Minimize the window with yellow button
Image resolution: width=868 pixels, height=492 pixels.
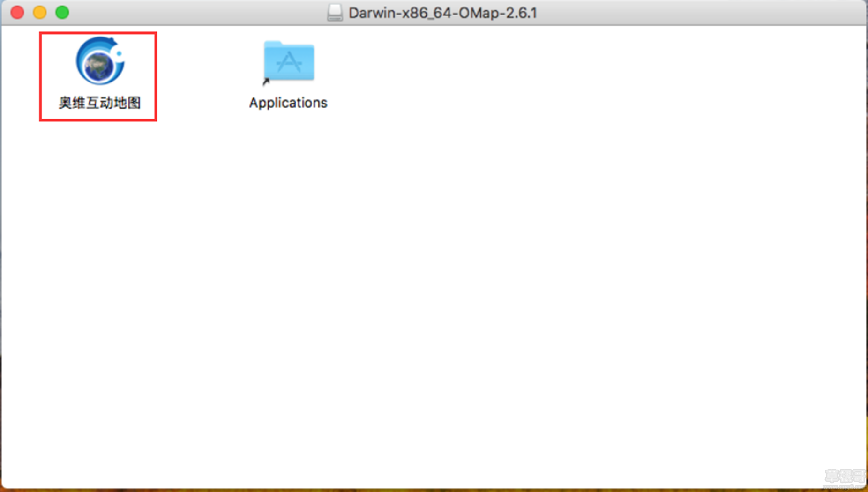coord(40,13)
